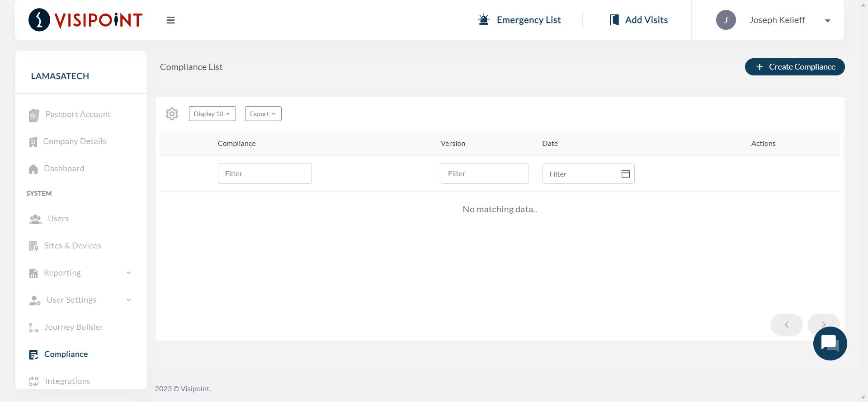Open table settings gear icon
This screenshot has width=868, height=402.
(172, 114)
